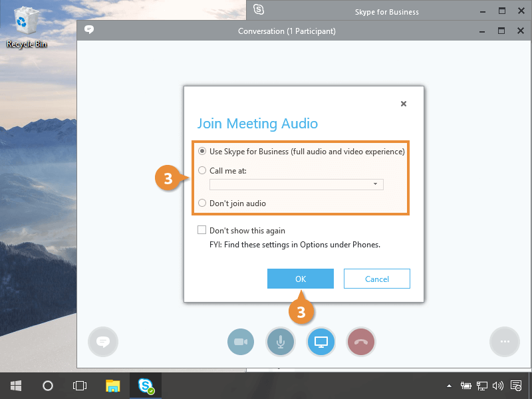
Task: Select Use Skype for Business radio option
Action: [x=202, y=152]
